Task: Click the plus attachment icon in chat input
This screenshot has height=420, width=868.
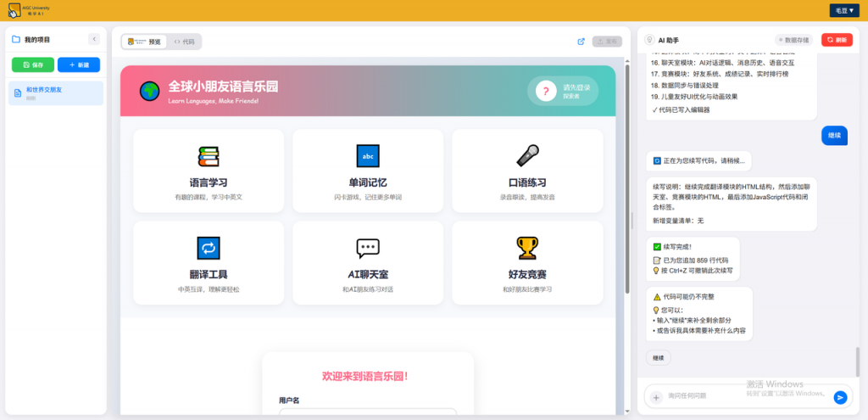Action: (655, 396)
